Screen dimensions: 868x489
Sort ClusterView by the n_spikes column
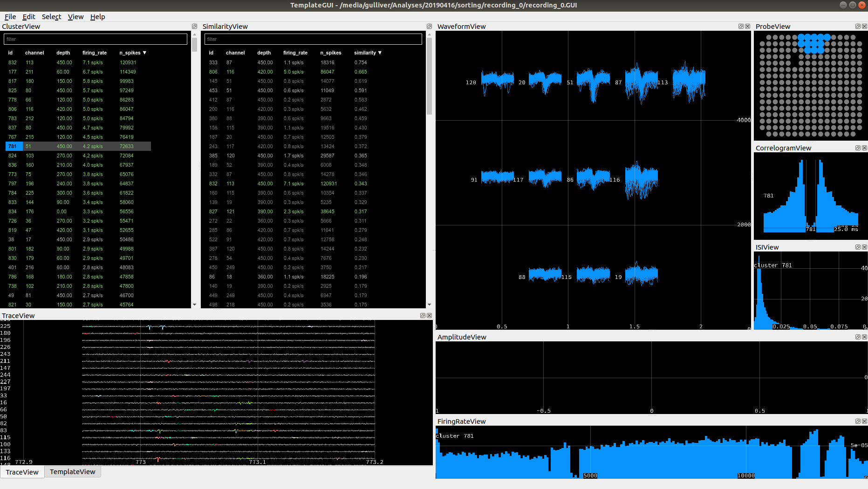(x=130, y=53)
